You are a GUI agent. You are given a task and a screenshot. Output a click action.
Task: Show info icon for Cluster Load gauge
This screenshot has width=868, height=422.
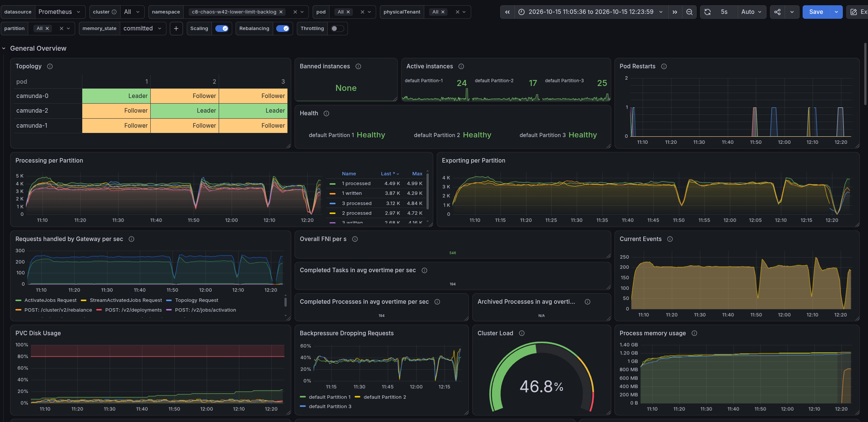pos(522,333)
